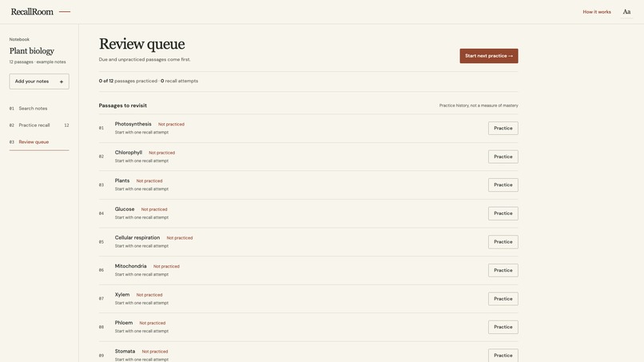The height and width of the screenshot is (362, 644).
Task: Click the RecallRoom logo
Action: tap(32, 12)
